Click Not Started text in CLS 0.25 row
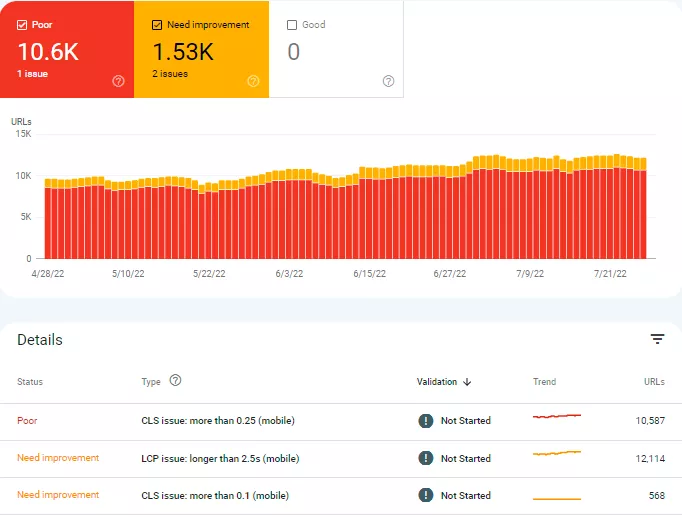 coord(466,420)
